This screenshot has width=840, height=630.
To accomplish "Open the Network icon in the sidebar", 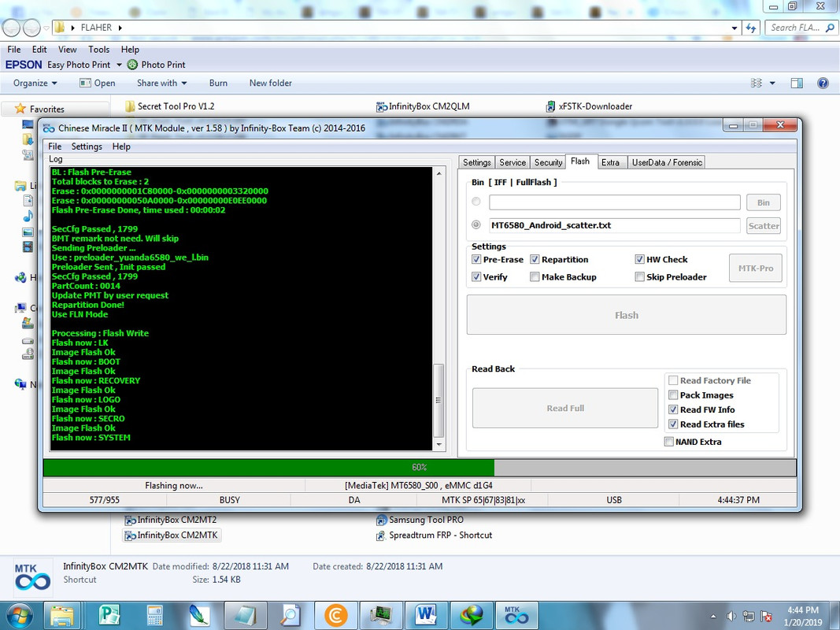I will point(20,384).
